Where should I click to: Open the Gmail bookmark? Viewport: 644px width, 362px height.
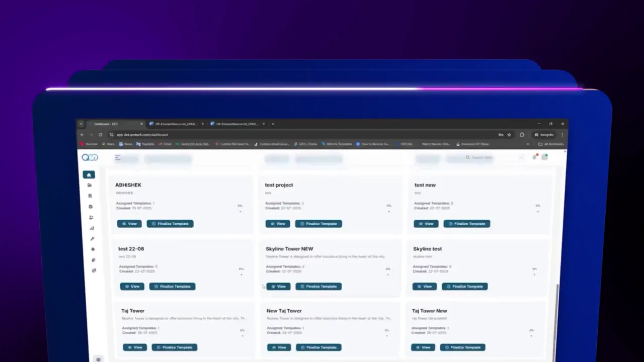[165, 144]
